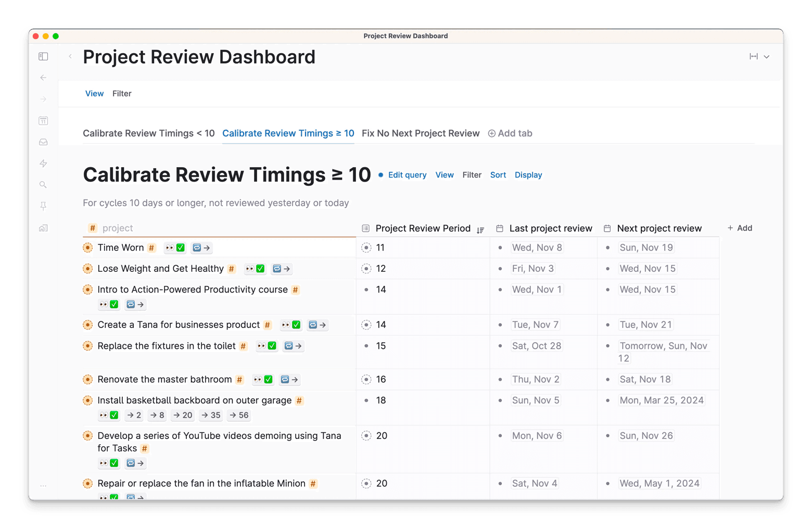This screenshot has width=812, height=529.
Task: Click the node bullet for Lose Weight and Get Healthy
Action: (88, 269)
